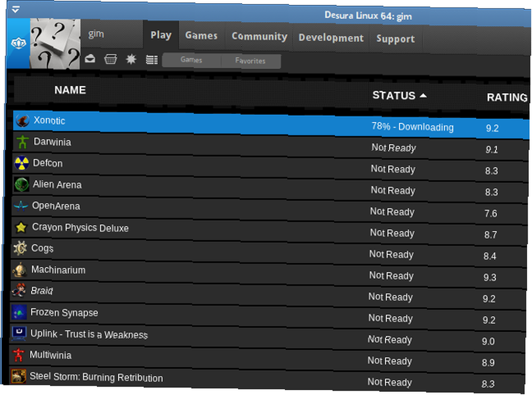Select the Alien Arena game name
Image resolution: width=532 pixels, height=395 pixels.
pos(57,184)
